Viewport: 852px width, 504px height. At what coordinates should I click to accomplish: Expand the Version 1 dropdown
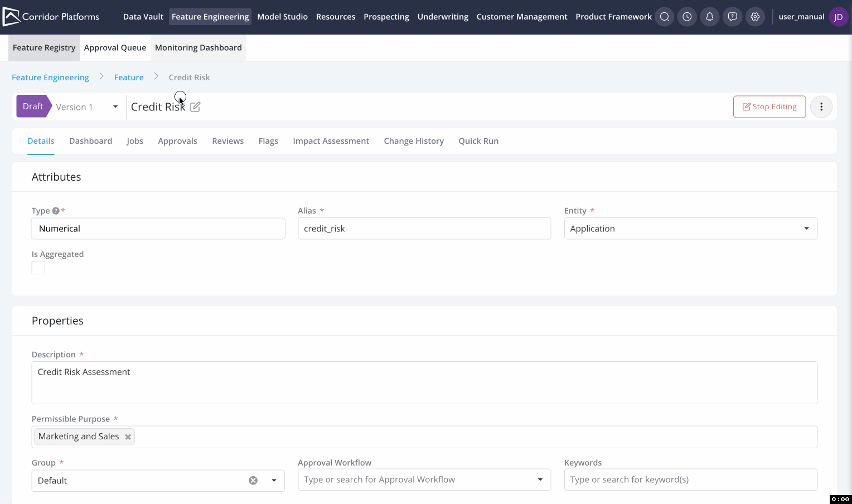pos(115,107)
